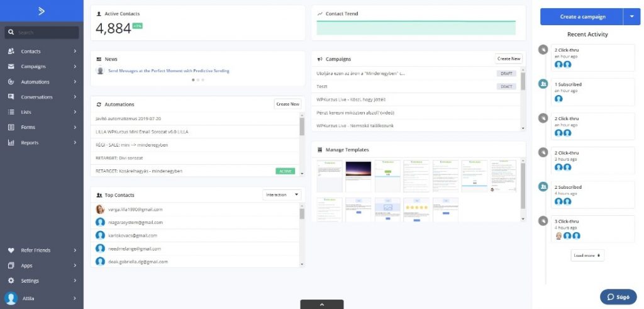Open the Settings gear icon
This screenshot has width=644, height=309.
click(x=11, y=281)
